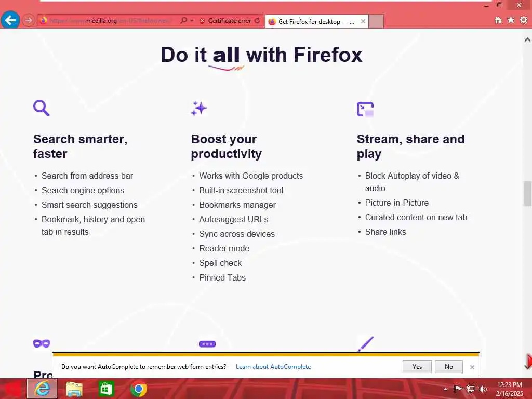Image resolution: width=532 pixels, height=399 pixels.
Task: Open Internet Explorer from the taskbar
Action: (42, 389)
